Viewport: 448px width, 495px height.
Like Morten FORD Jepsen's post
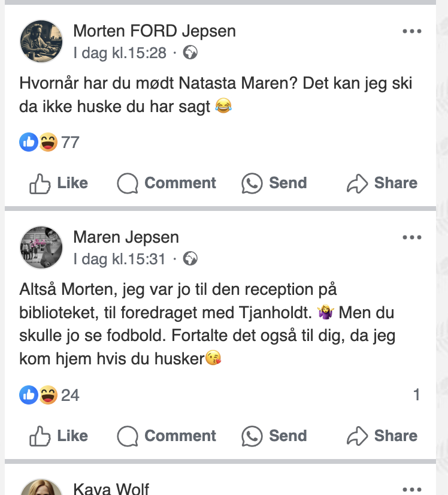click(59, 183)
